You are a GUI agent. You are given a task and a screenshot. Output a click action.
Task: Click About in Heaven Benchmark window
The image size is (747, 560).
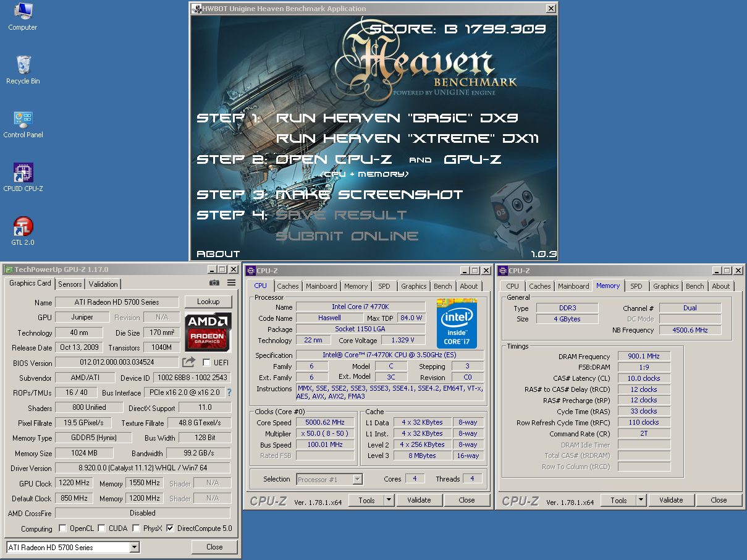[218, 254]
